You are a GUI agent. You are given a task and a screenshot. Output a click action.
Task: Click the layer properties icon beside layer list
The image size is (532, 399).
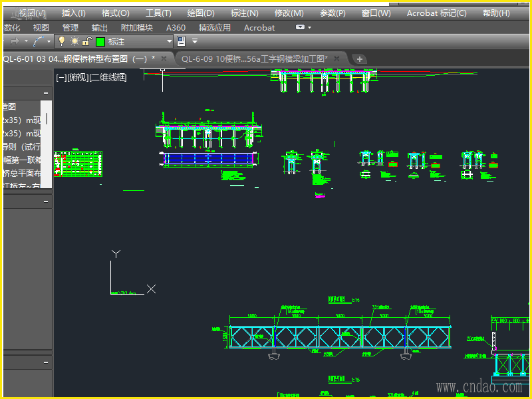(181, 41)
